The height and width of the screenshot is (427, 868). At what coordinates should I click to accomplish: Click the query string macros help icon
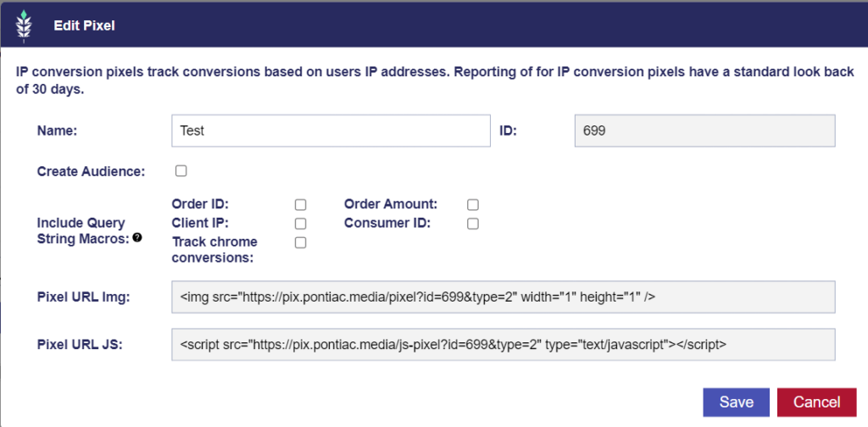click(136, 238)
